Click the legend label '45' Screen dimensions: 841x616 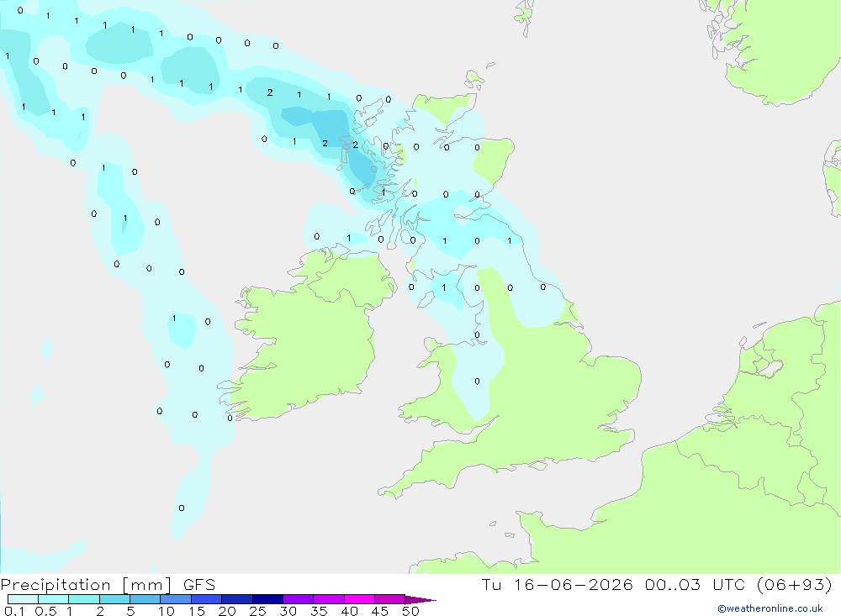click(x=380, y=611)
